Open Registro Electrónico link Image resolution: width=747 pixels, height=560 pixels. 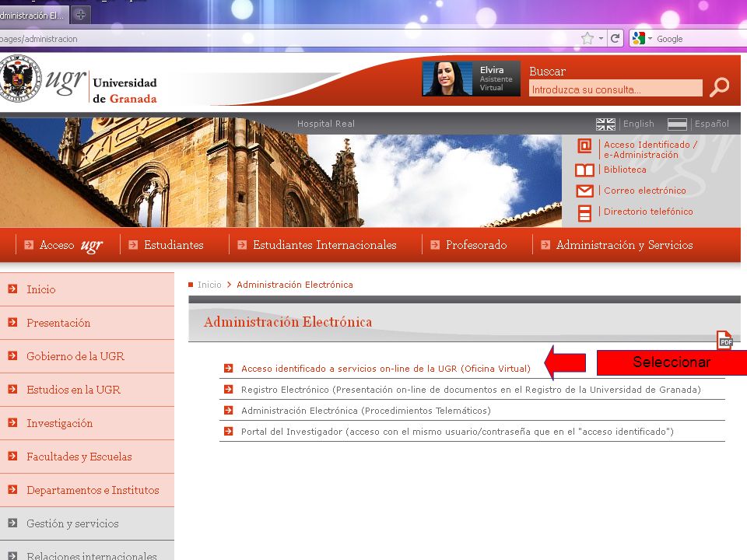[x=472, y=390]
